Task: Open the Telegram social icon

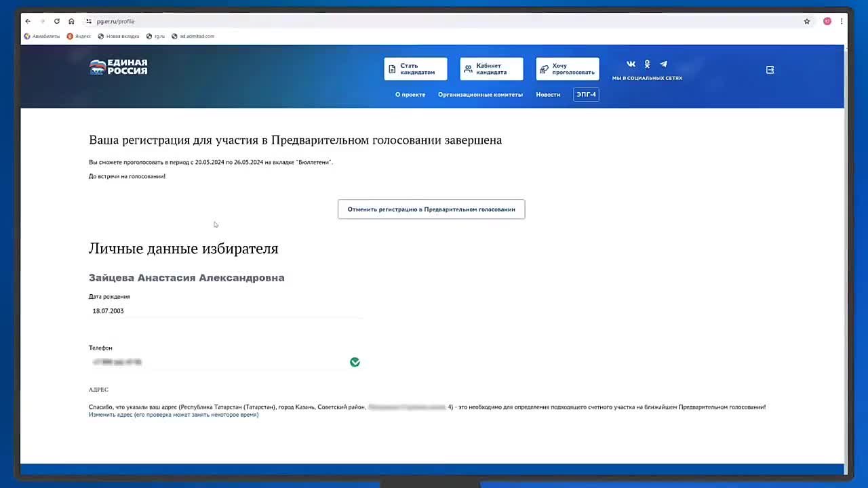Action: tap(663, 64)
